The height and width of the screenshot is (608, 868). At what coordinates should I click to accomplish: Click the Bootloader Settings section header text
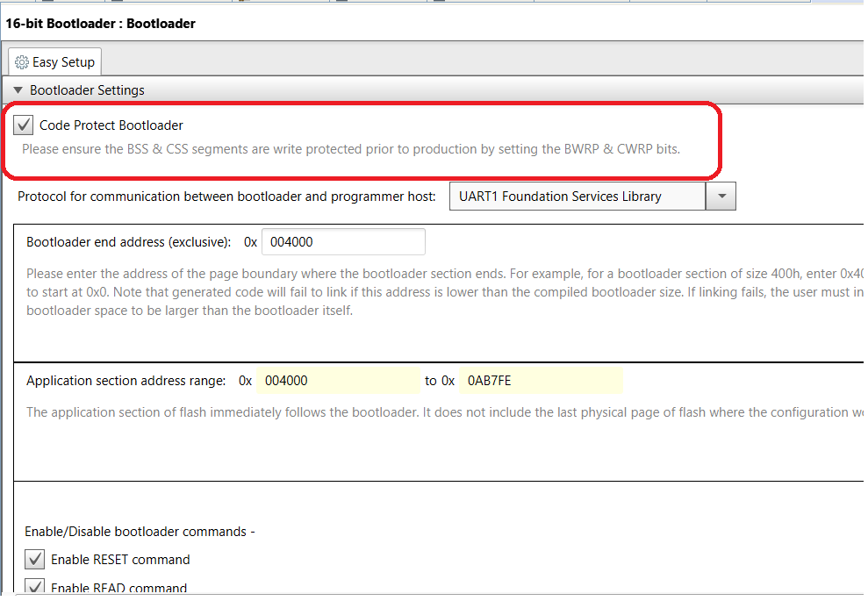pyautogui.click(x=87, y=90)
